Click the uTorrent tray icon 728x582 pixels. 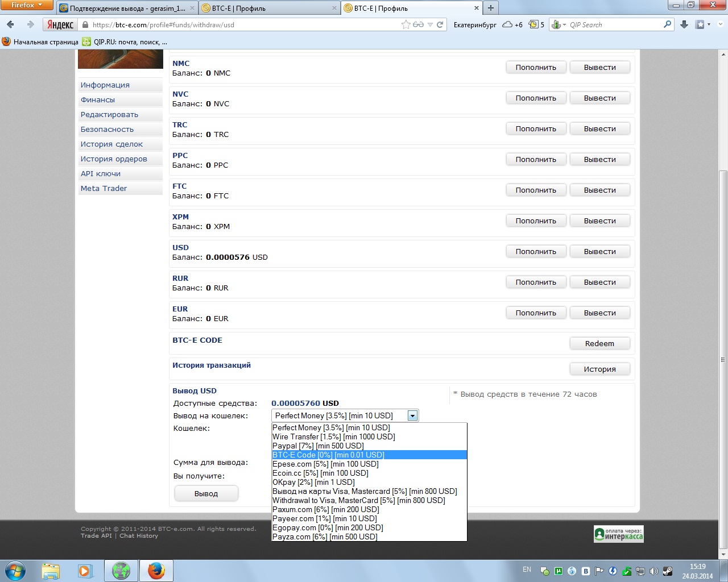559,571
